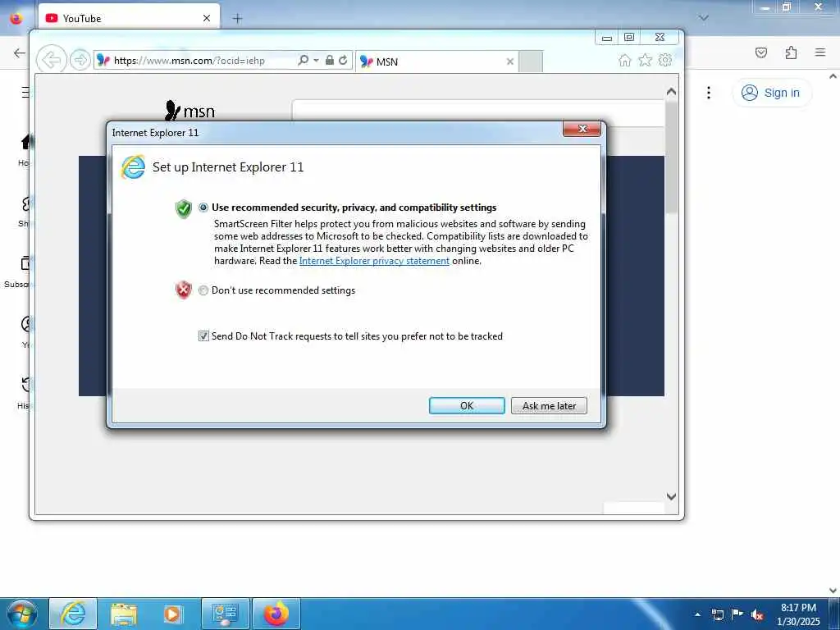Open Action Center flag tray icon
The image size is (840, 630).
tap(737, 614)
